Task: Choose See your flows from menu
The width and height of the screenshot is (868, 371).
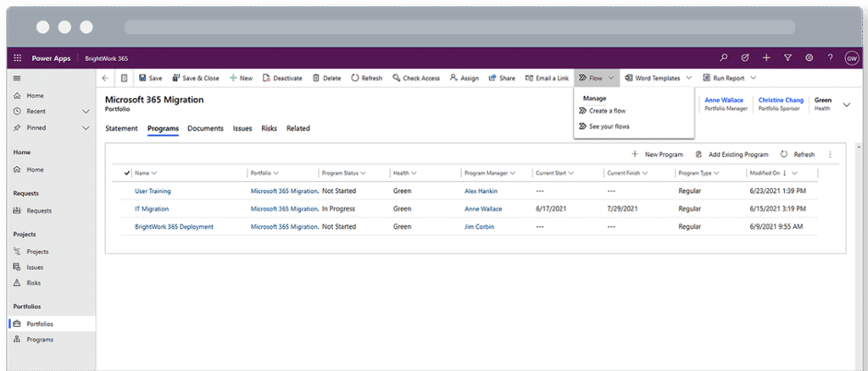Action: click(609, 126)
